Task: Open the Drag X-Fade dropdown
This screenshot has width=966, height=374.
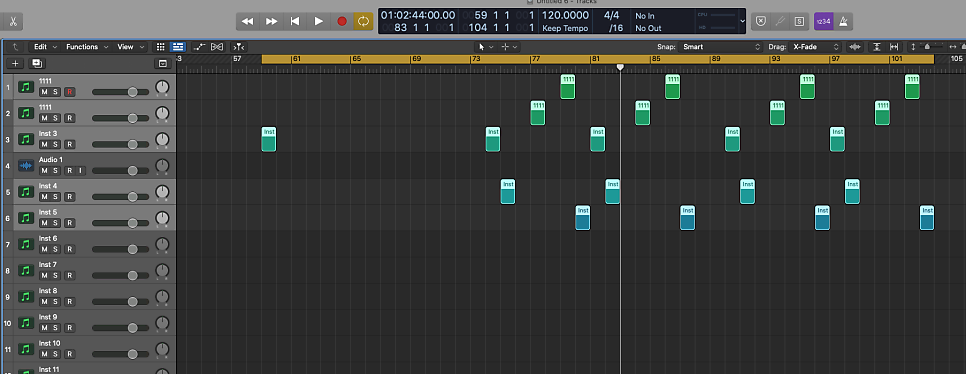Action: click(816, 47)
